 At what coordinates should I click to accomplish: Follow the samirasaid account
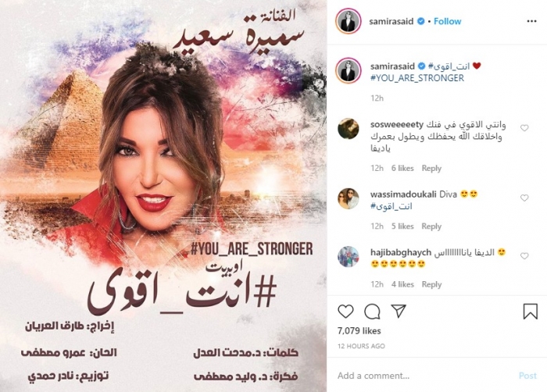[x=447, y=21]
